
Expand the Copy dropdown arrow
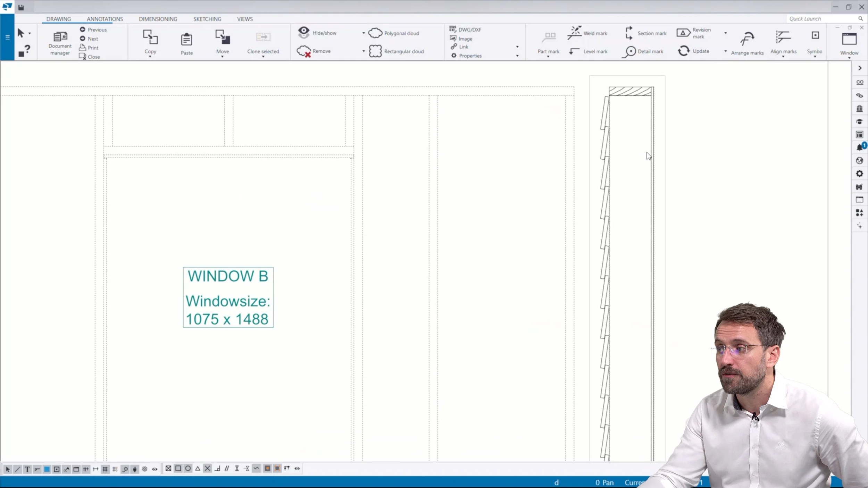[x=150, y=57]
